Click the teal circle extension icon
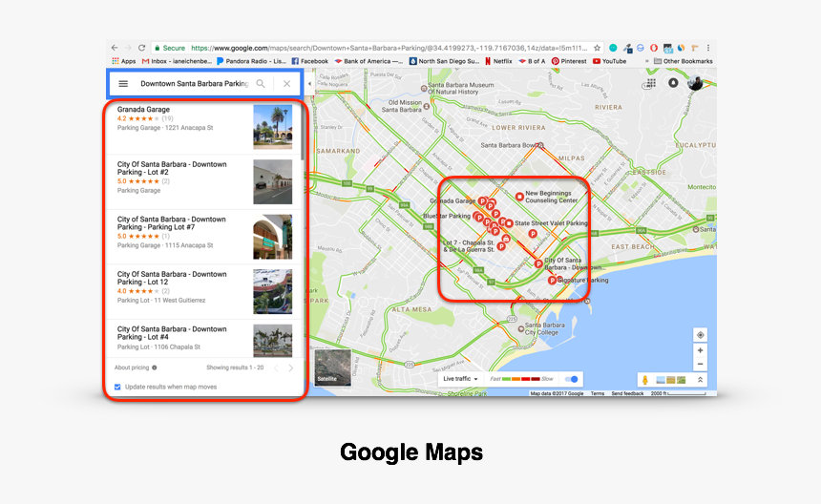Screen dimensions: 821x504 [613, 48]
